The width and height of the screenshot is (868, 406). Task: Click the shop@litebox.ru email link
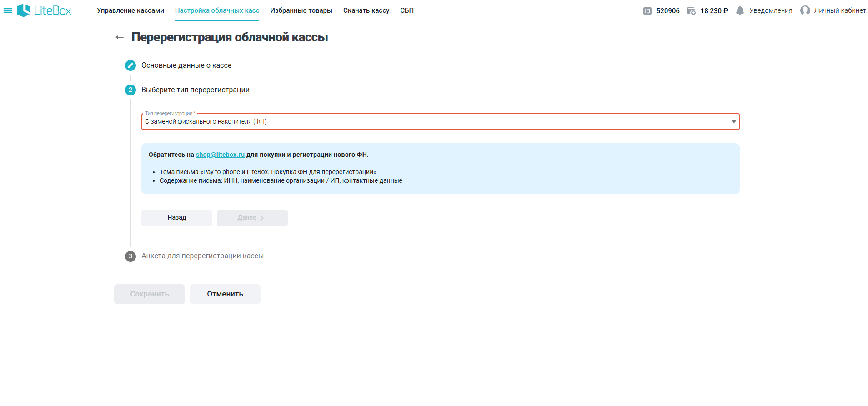click(220, 155)
